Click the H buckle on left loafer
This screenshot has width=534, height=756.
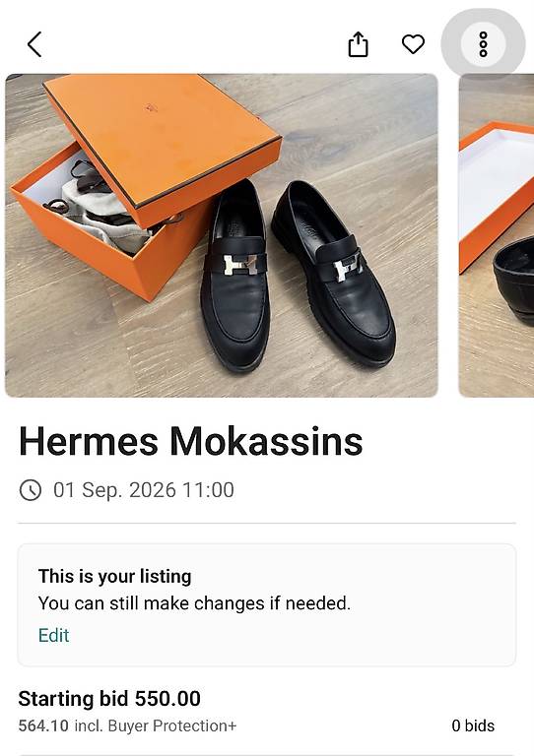pos(239,265)
